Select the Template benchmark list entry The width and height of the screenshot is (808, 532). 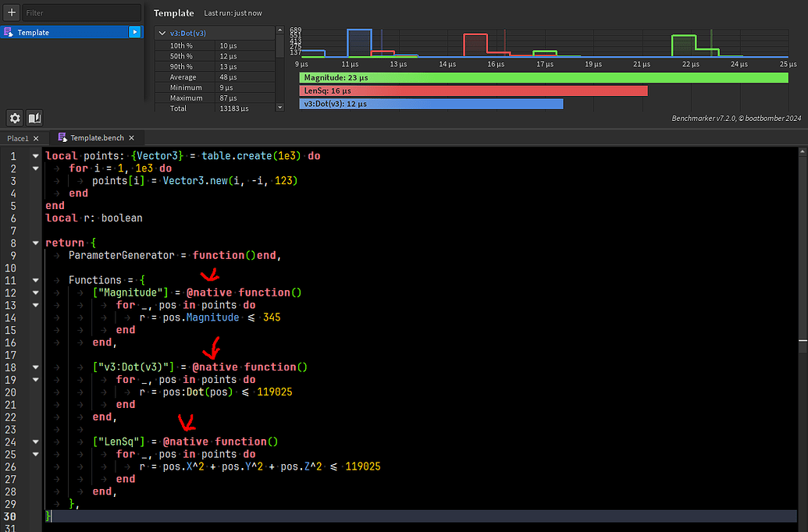70,33
